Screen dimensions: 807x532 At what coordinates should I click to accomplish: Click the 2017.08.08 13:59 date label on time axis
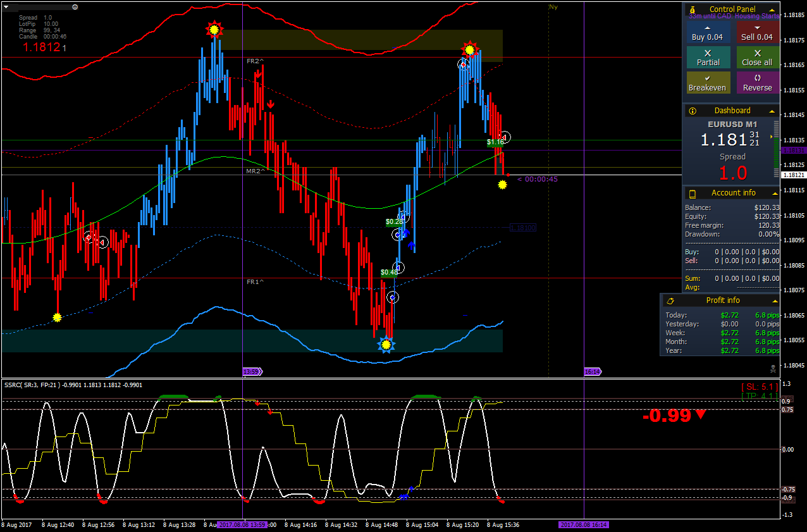click(x=242, y=524)
